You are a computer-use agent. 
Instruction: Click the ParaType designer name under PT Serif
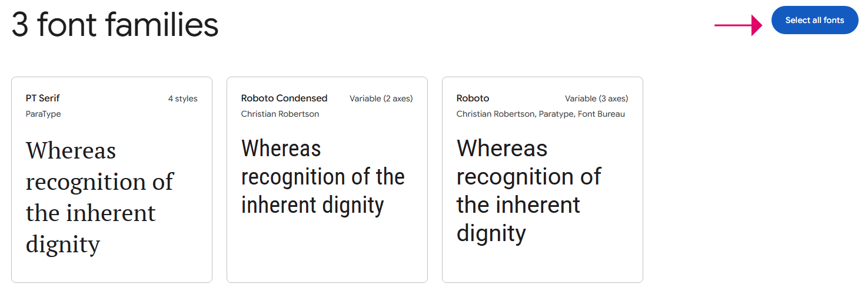pos(44,114)
